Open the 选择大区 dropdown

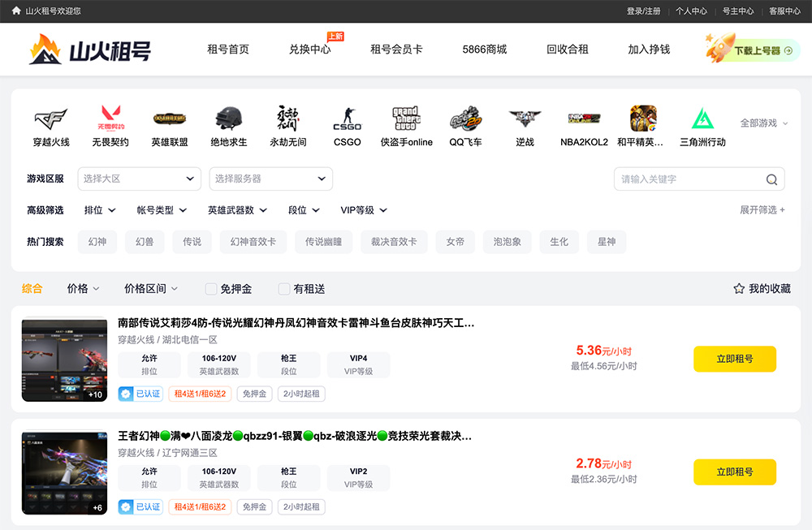[140, 179]
